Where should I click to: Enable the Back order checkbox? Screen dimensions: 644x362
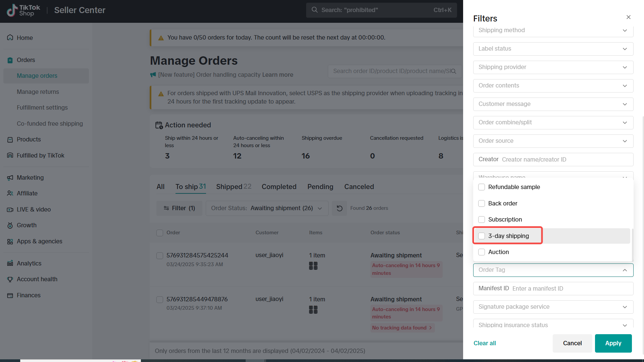coord(482,203)
